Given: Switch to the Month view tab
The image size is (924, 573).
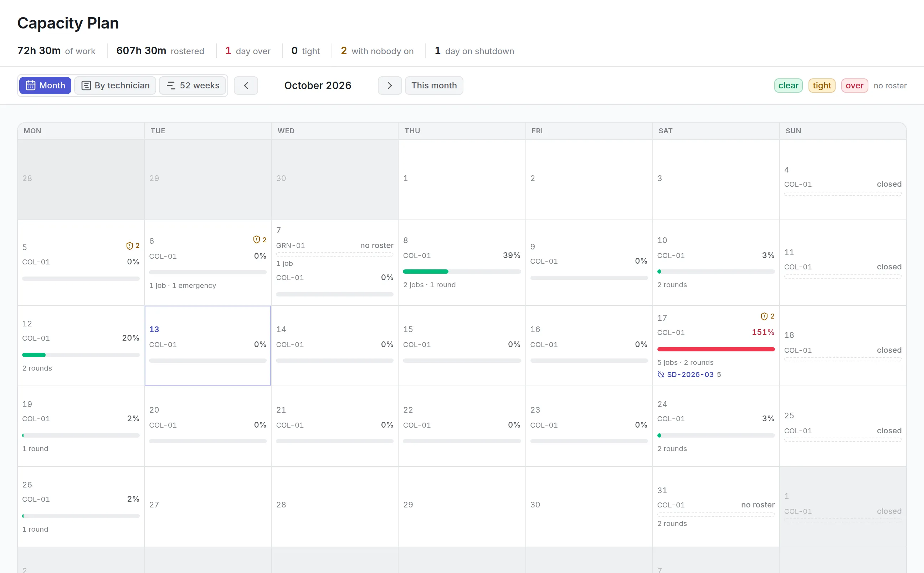Looking at the screenshot, I should 45,86.
